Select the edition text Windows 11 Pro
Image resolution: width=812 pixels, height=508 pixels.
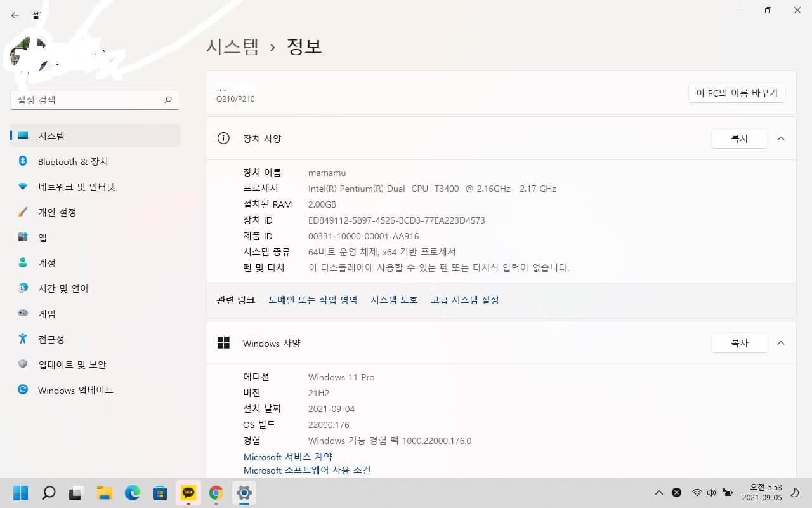(341, 377)
